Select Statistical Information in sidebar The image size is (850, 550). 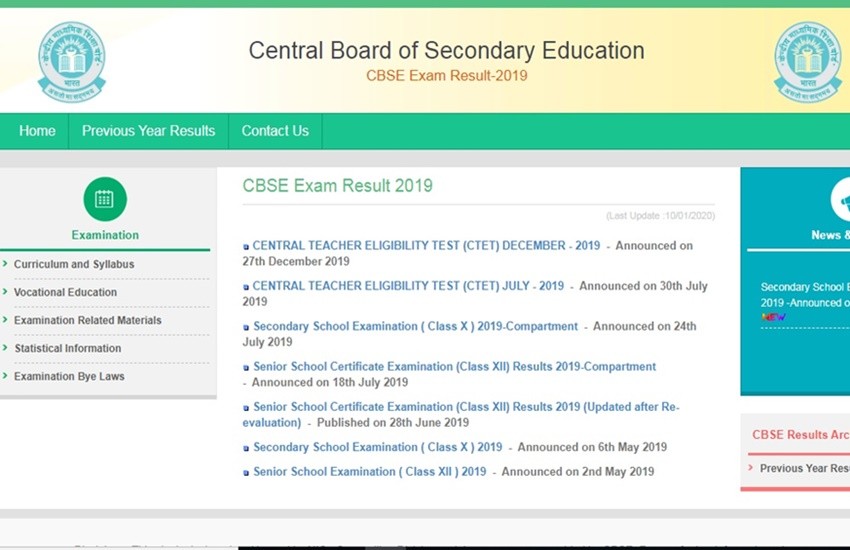coord(67,348)
